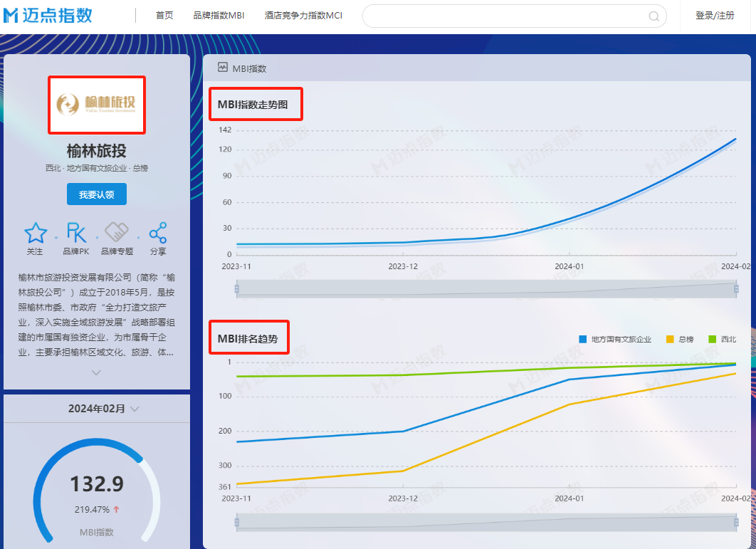
Task: Click the 关注 star icon
Action: (x=36, y=233)
